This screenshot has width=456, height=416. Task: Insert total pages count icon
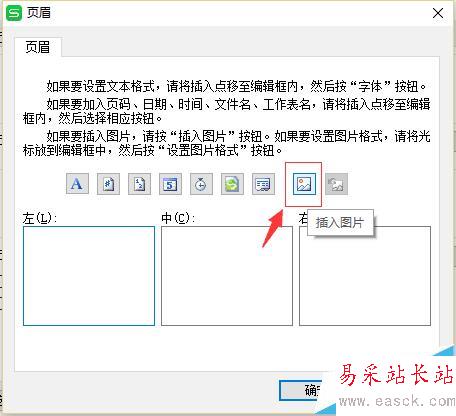coord(139,184)
